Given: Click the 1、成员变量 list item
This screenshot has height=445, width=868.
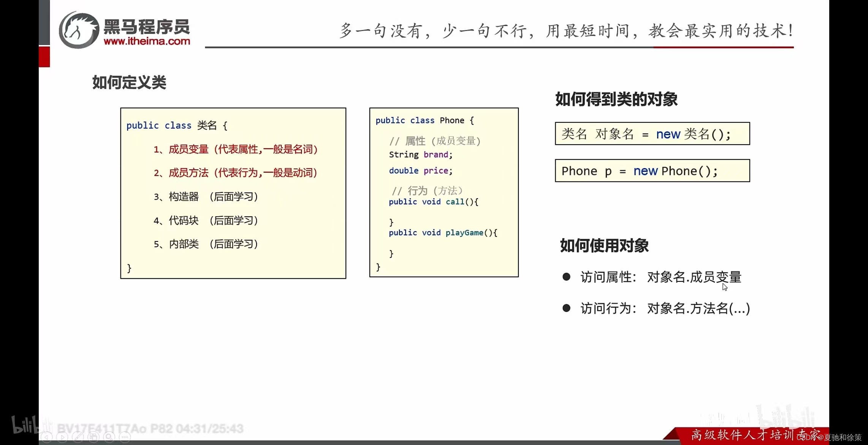Looking at the screenshot, I should coord(236,149).
